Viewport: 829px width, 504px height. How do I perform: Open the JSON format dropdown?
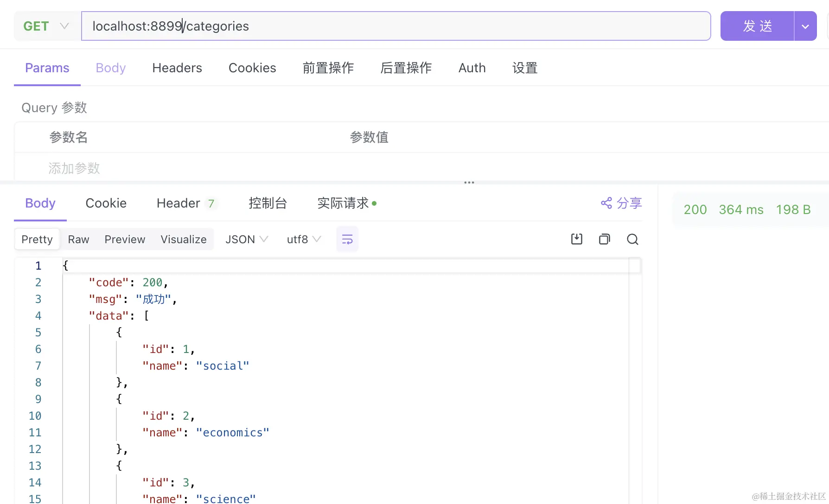pyautogui.click(x=247, y=239)
